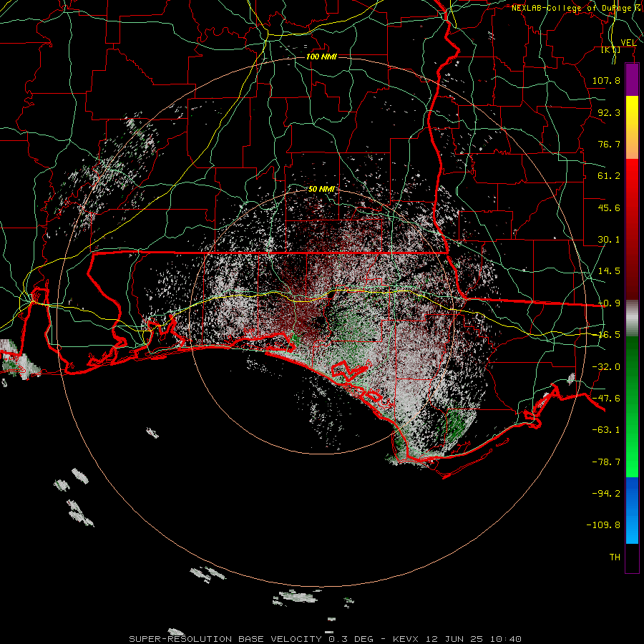644x644 pixels.
Task: Click the Super-Resolution Base Velocity caption
Action: click(326, 639)
